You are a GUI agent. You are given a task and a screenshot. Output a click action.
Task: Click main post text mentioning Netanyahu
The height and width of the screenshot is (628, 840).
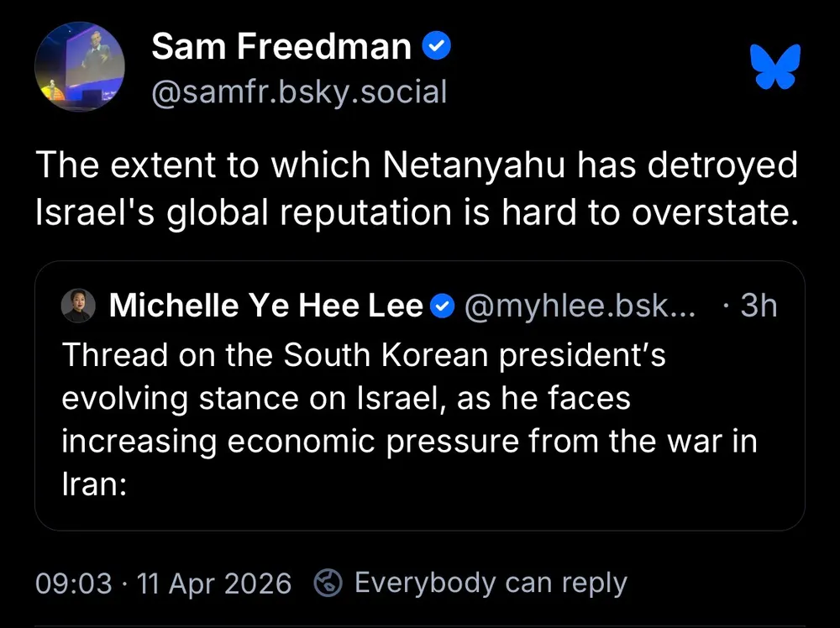(x=416, y=166)
